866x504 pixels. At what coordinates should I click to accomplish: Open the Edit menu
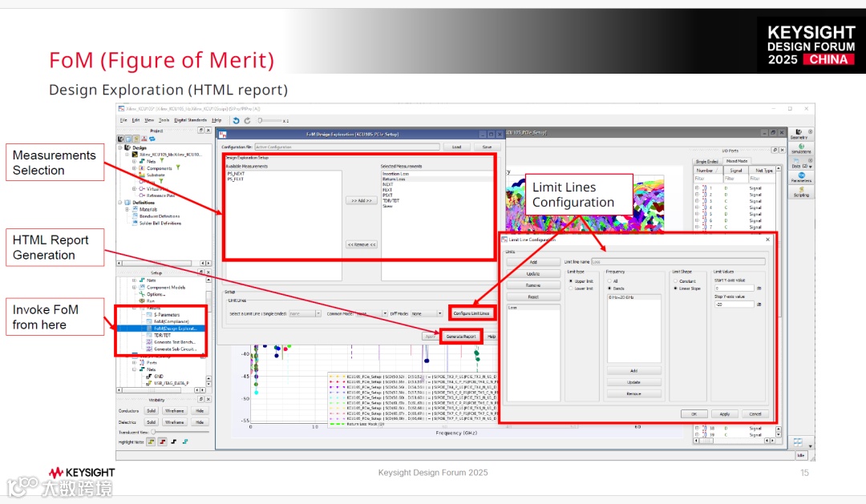tap(136, 120)
